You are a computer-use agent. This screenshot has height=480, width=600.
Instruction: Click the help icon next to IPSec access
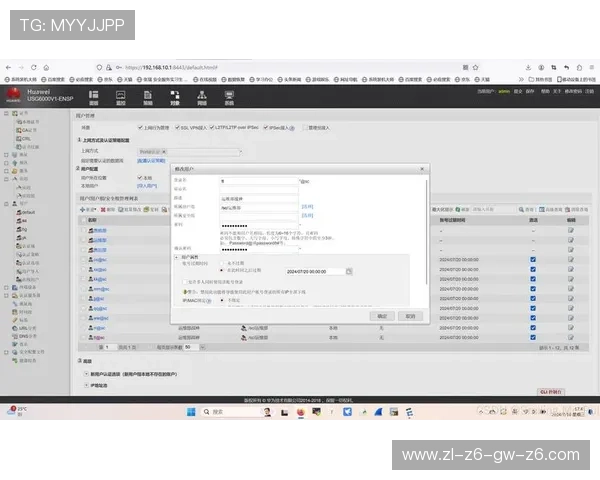292,128
